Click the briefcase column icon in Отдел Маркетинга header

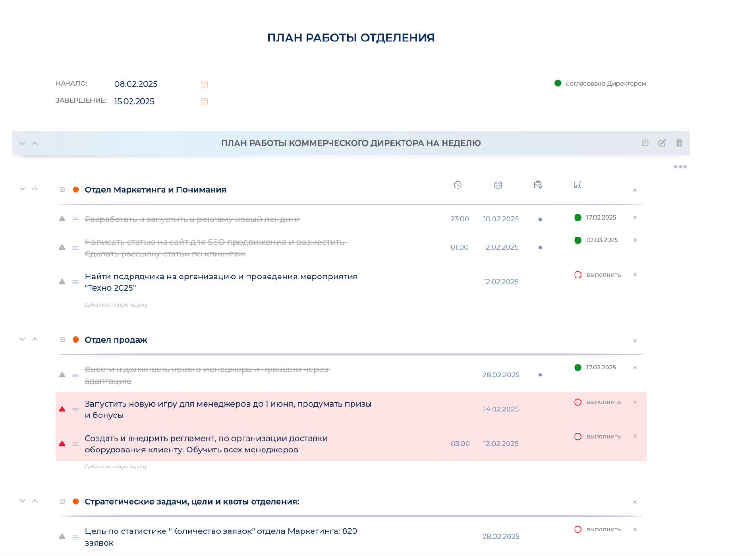537,185
